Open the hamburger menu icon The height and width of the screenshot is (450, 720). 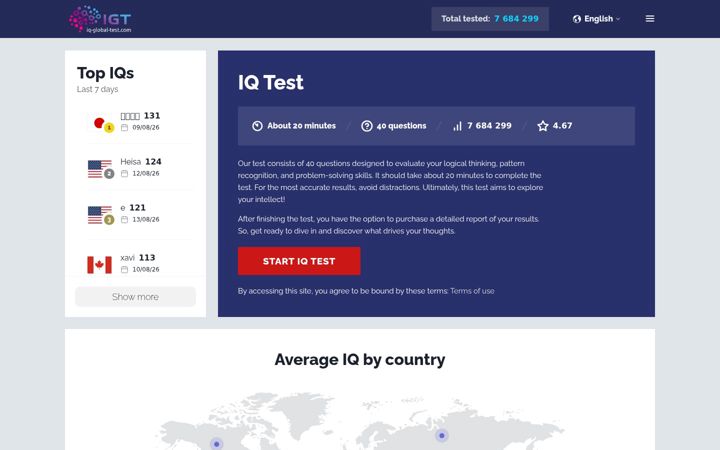[650, 19]
